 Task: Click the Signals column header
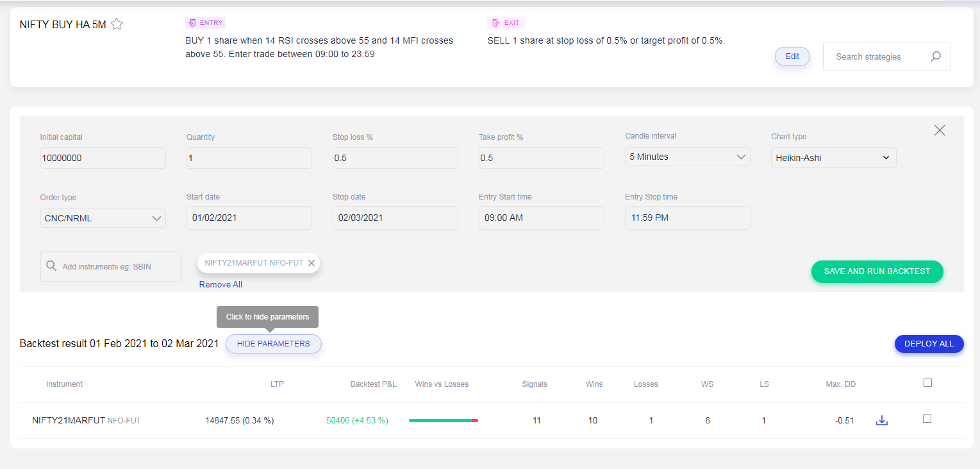click(535, 384)
